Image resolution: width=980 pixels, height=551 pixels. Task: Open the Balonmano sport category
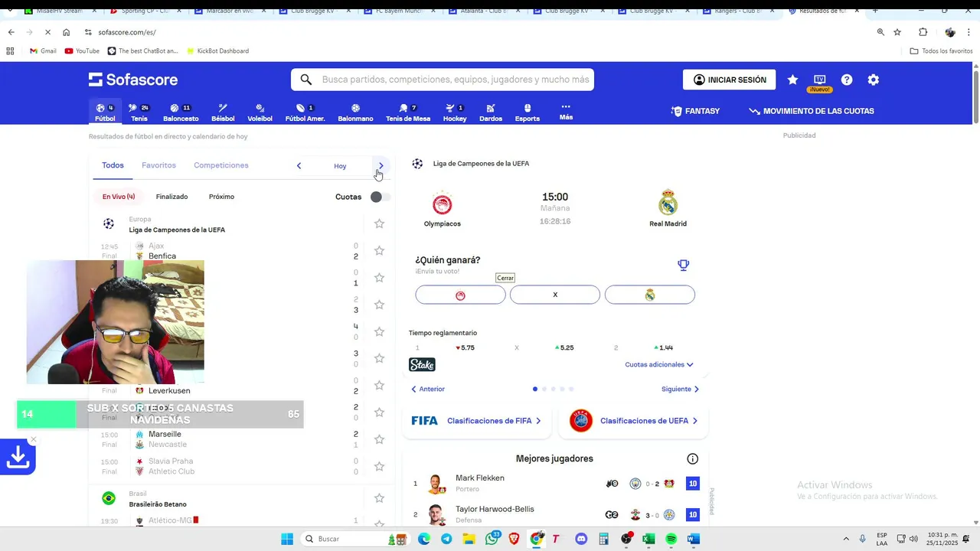355,112
